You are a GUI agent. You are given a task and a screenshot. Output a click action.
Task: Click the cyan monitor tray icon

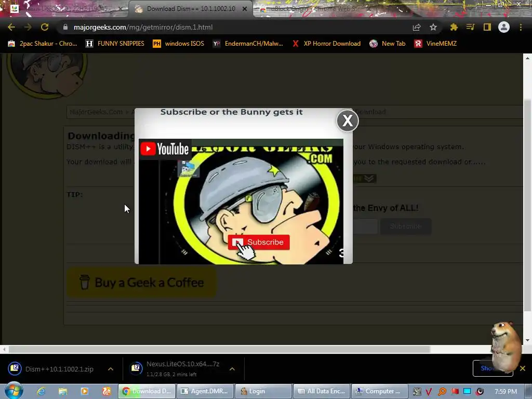(x=467, y=392)
